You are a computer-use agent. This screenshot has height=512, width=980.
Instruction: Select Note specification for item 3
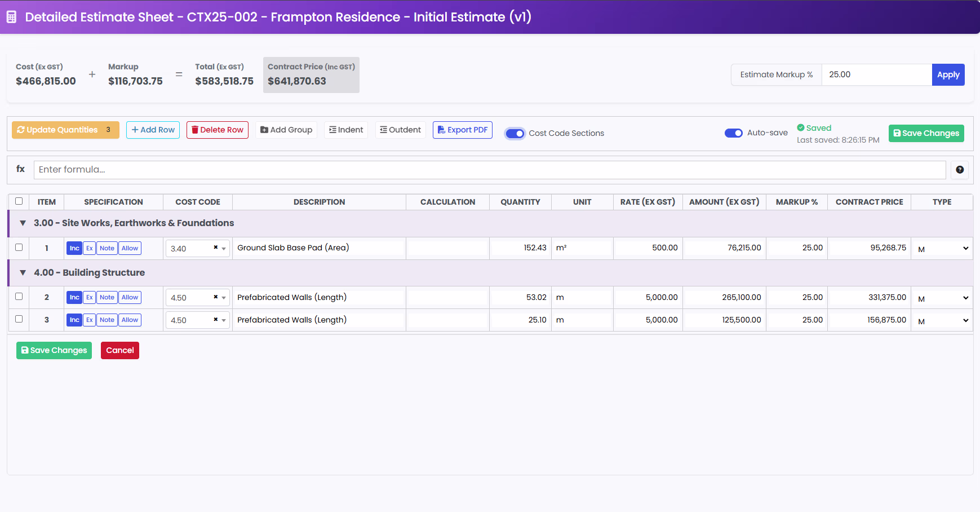pyautogui.click(x=107, y=320)
